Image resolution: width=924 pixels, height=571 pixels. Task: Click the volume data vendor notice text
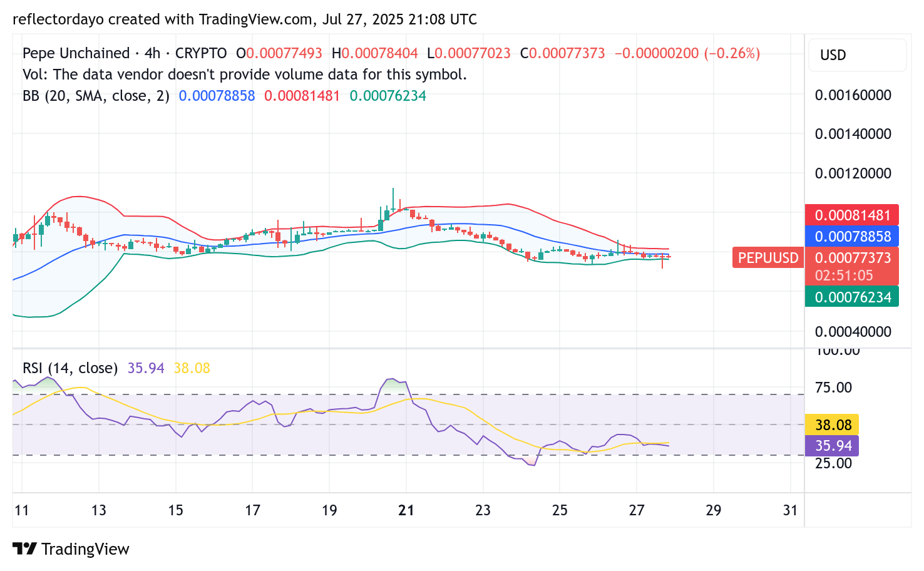point(245,75)
